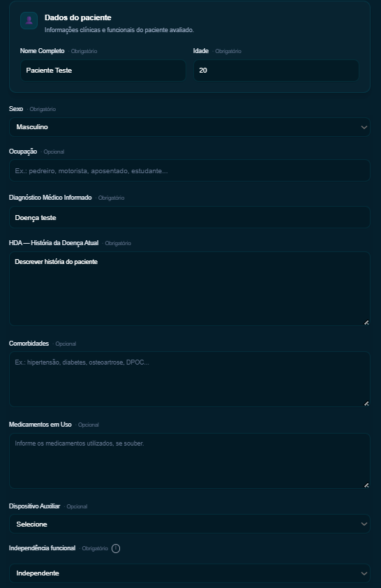Viewport: 381px width, 588px height.
Task: Click the chevron arrow in the Sexo dropdown
Action: pos(364,127)
